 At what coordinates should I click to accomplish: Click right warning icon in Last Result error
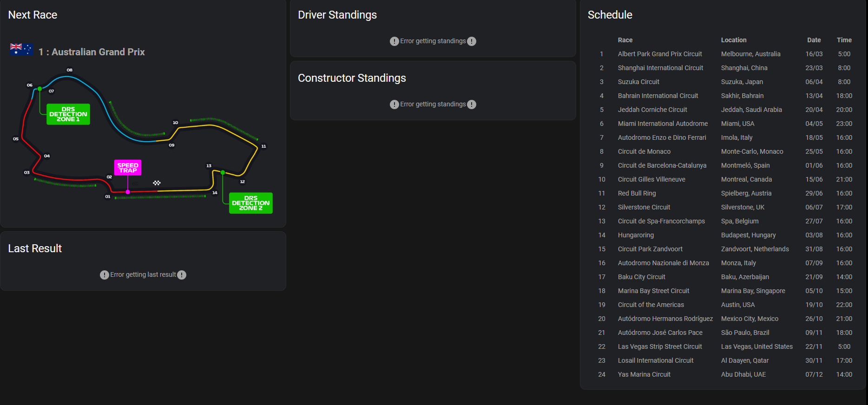click(182, 275)
